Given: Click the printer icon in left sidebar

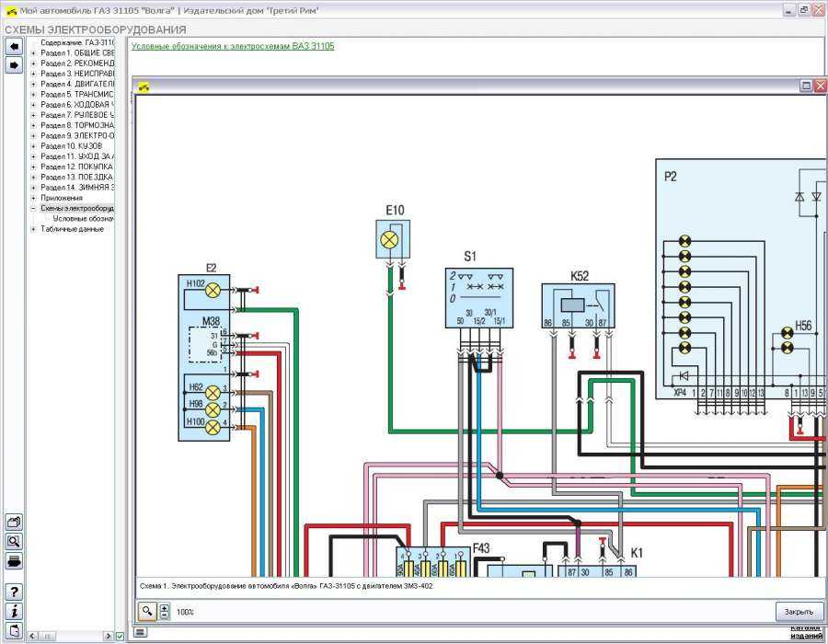Looking at the screenshot, I should [x=14, y=561].
